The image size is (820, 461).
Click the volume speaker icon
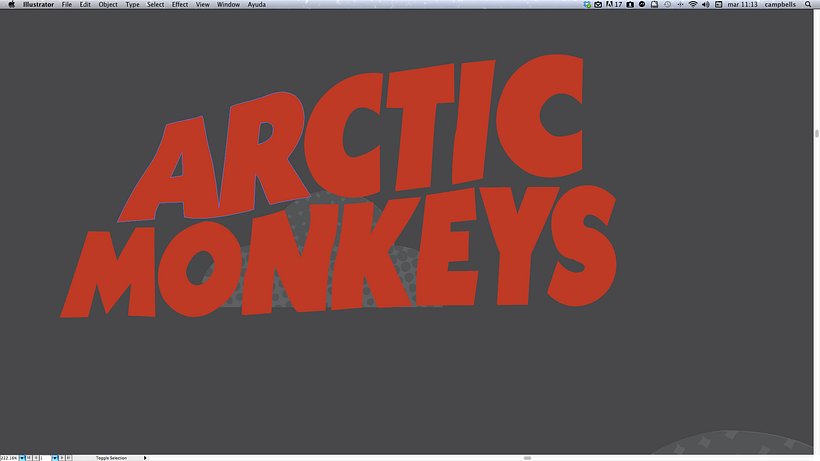click(x=705, y=4)
